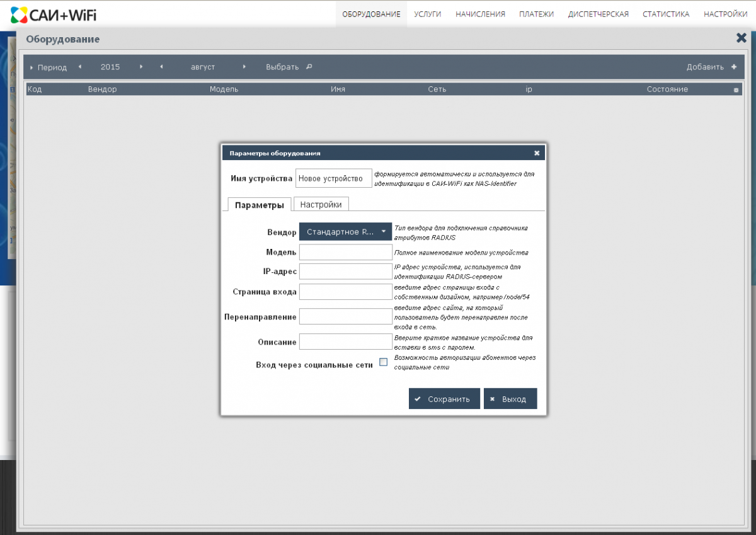
Task: Open the Вендор dropdown list
Action: [345, 232]
